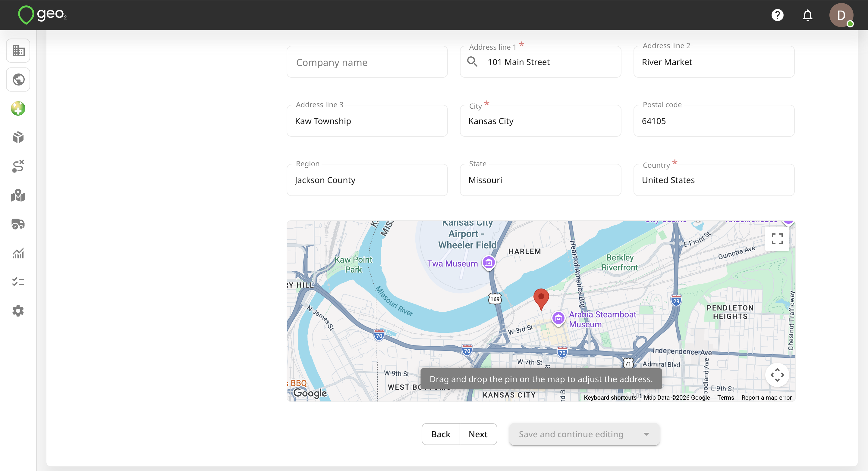
Task: Click Save and continue editing button
Action: (x=571, y=434)
